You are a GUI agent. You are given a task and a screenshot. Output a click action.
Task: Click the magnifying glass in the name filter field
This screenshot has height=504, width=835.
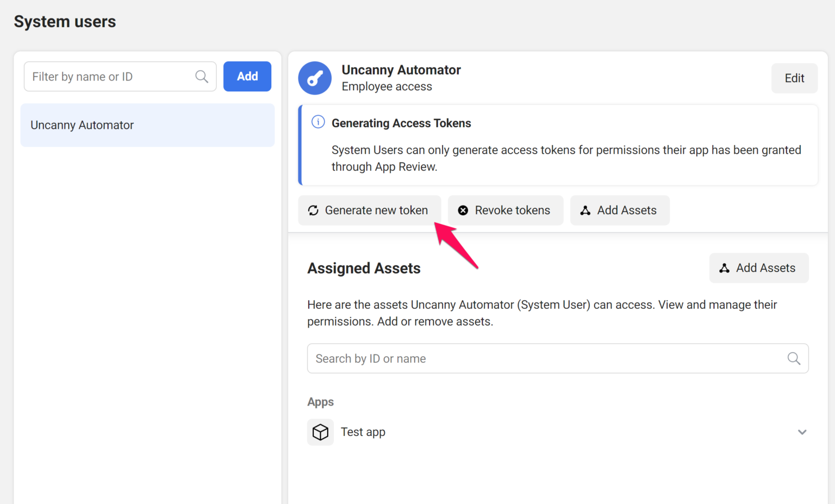[x=202, y=76]
